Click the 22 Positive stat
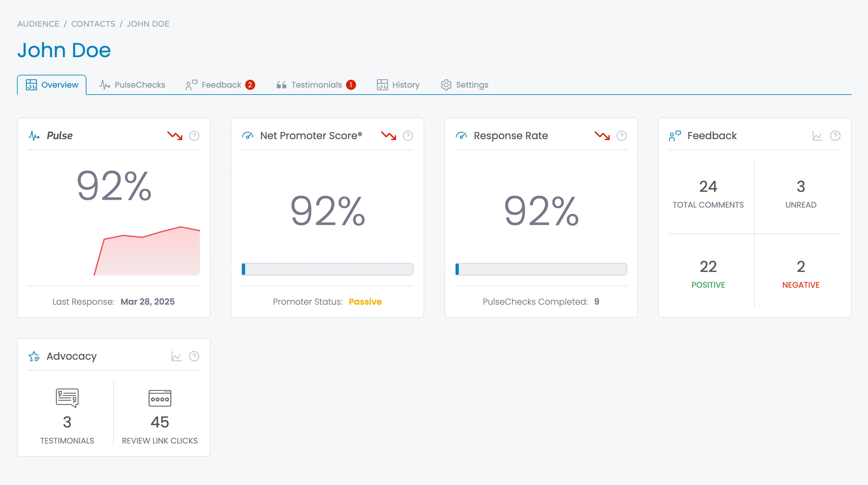Image resolution: width=868 pixels, height=485 pixels. [x=708, y=274]
